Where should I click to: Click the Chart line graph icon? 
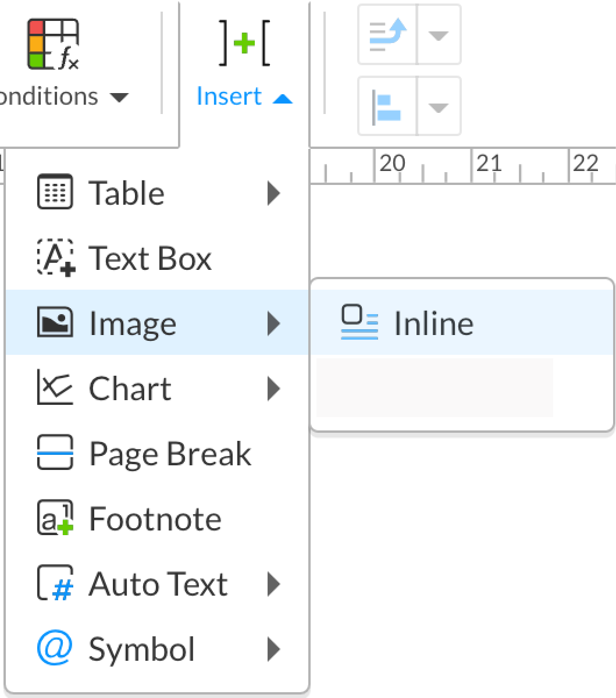tap(55, 388)
